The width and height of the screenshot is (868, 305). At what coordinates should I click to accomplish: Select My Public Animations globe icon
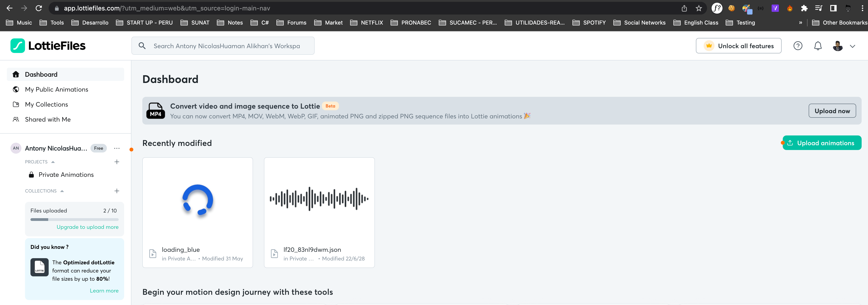[x=16, y=89]
